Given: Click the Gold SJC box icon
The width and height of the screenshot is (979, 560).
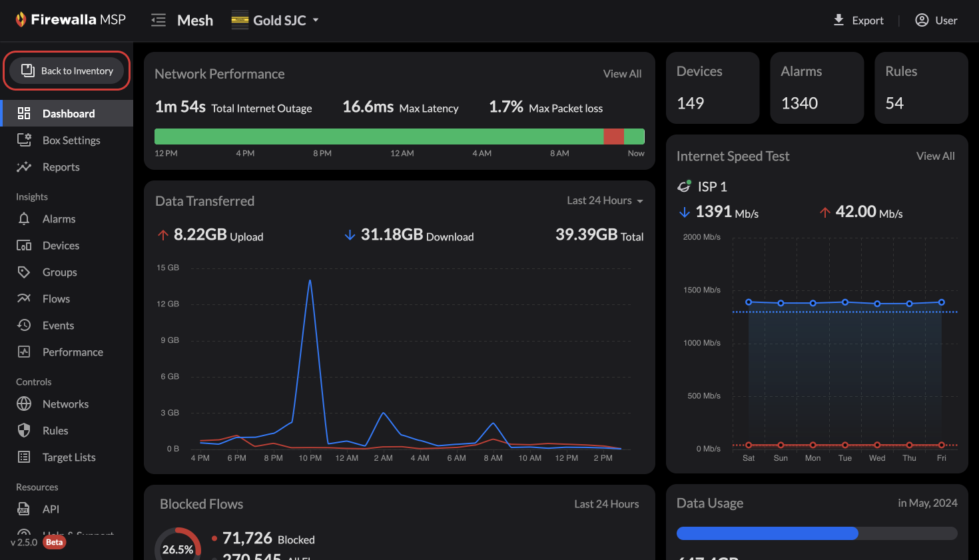Looking at the screenshot, I should [x=240, y=20].
